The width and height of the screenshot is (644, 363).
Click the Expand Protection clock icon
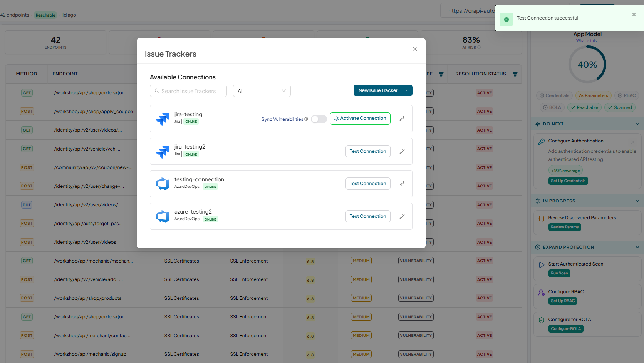coord(538,247)
